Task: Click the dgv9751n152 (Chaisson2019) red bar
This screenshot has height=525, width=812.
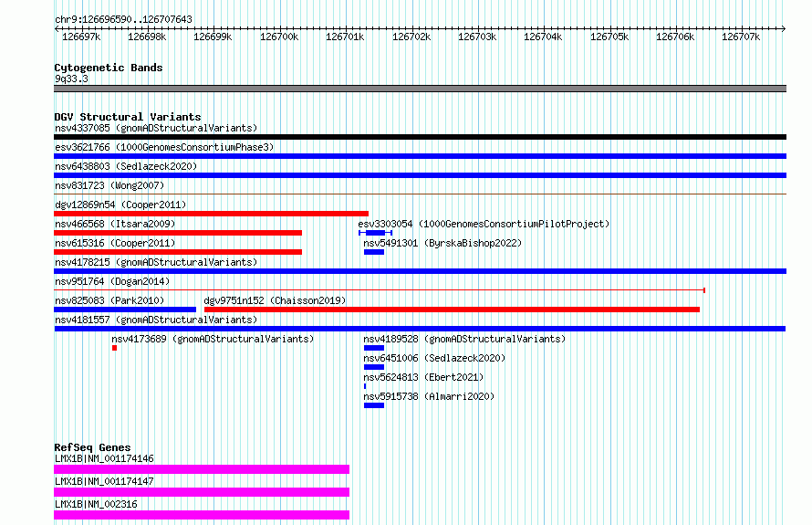Action: 453,310
